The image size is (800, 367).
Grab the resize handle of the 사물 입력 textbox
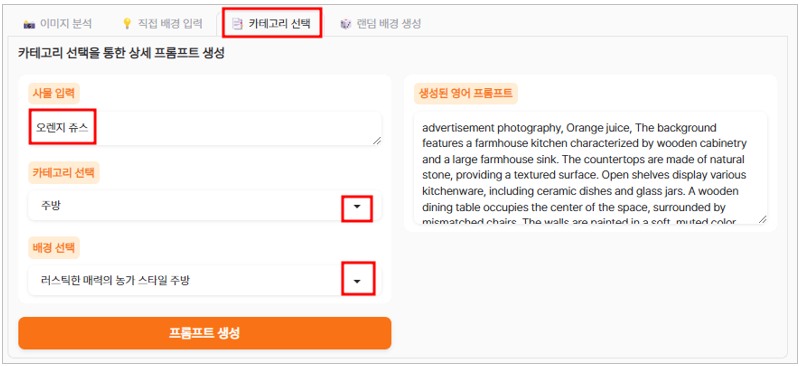tap(377, 140)
